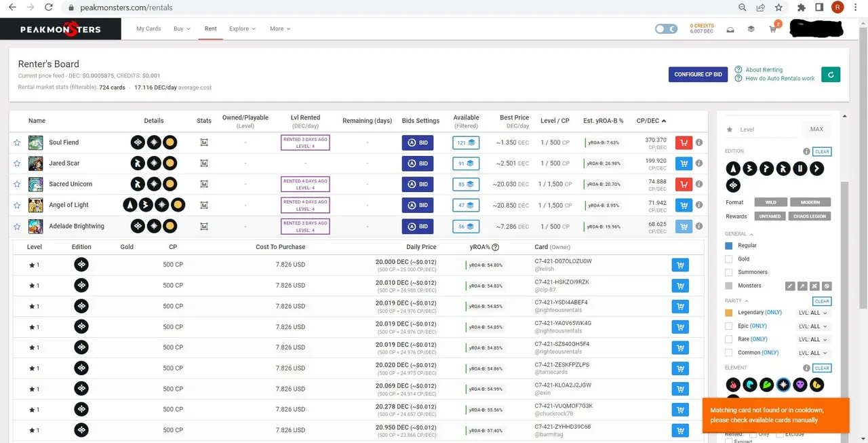
Task: Select the Rent tab
Action: tap(211, 29)
